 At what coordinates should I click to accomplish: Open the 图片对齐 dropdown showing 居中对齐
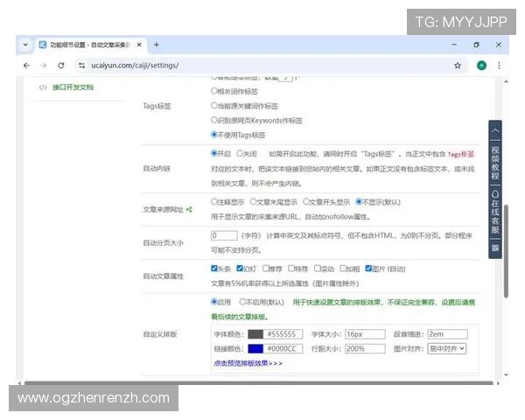446,348
